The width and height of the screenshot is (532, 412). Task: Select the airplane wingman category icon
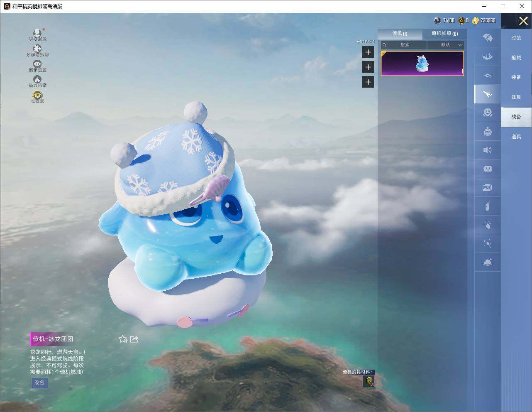point(488,94)
